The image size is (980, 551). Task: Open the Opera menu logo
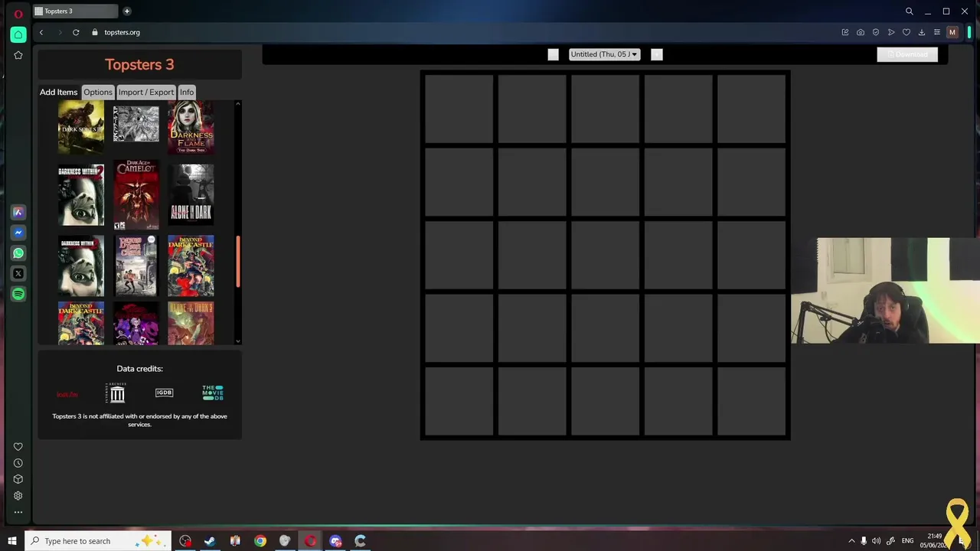pyautogui.click(x=18, y=14)
